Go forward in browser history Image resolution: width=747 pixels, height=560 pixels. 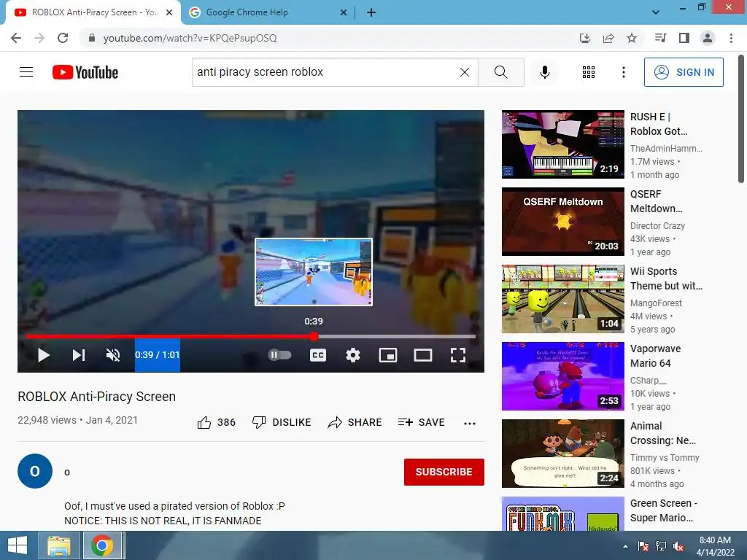(39, 38)
